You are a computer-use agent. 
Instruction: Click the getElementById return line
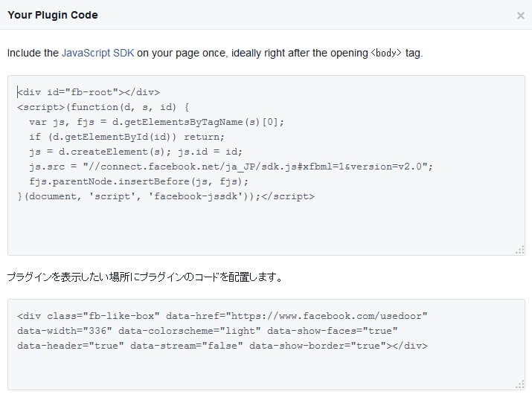coord(127,137)
